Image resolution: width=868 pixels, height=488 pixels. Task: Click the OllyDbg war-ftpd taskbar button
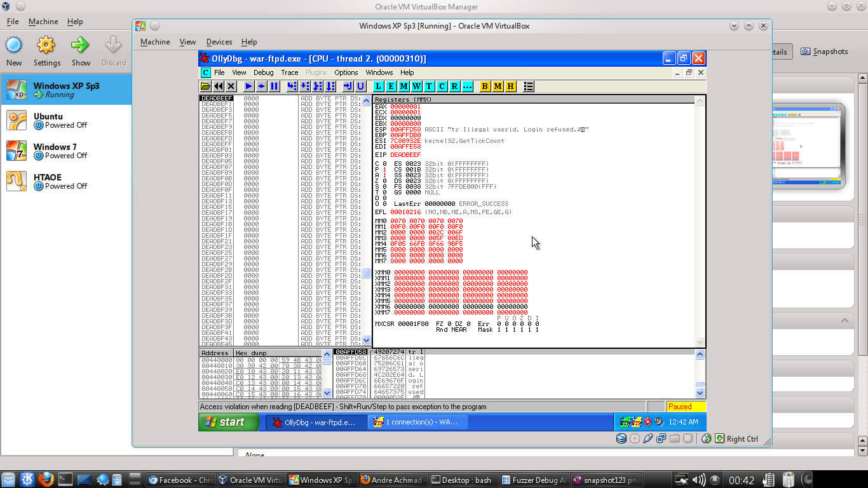coord(316,422)
